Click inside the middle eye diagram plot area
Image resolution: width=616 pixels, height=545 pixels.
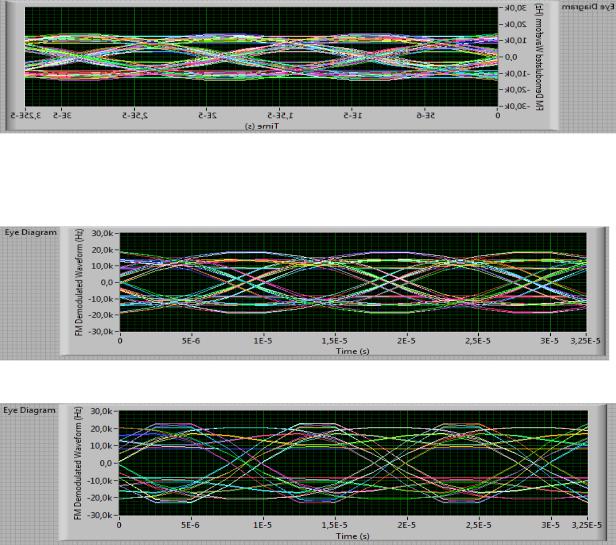(353, 282)
